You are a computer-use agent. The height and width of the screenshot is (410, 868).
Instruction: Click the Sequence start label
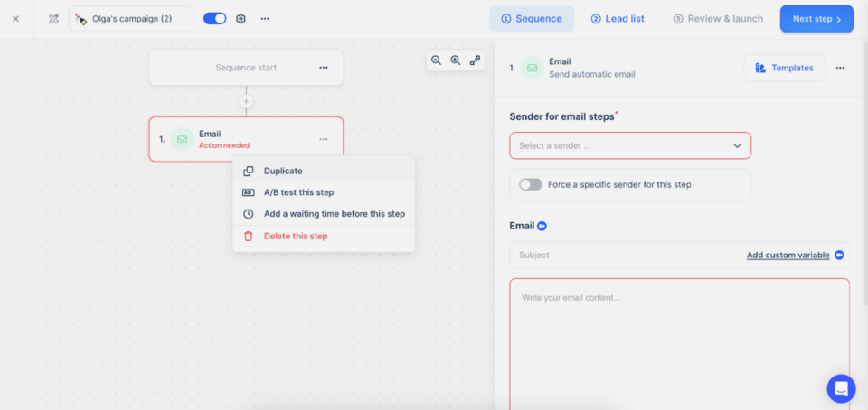click(246, 68)
